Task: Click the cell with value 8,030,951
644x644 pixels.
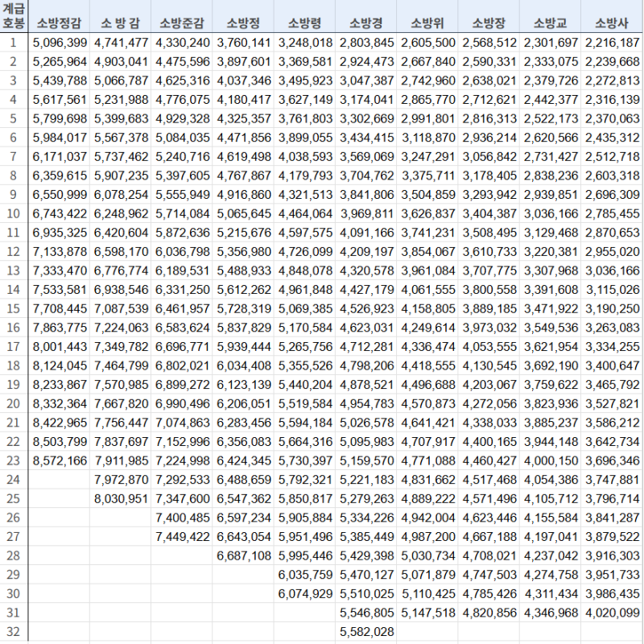Action: (120, 498)
